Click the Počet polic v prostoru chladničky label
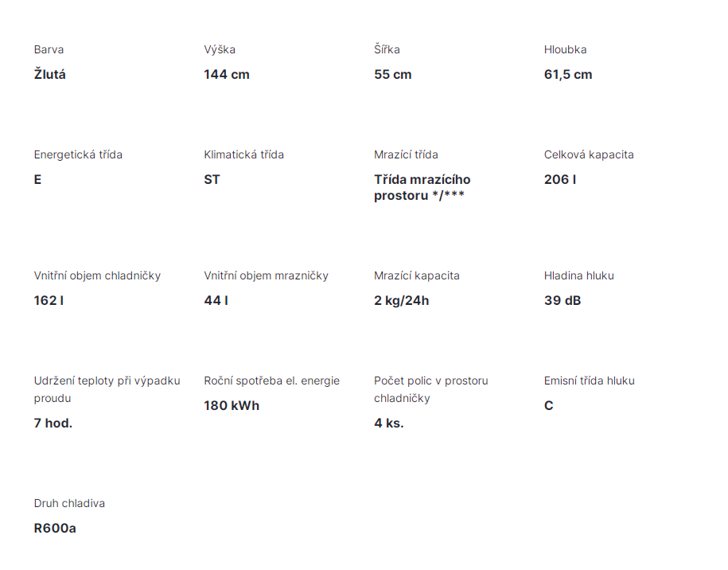This screenshot has height=570, width=728. [430, 389]
